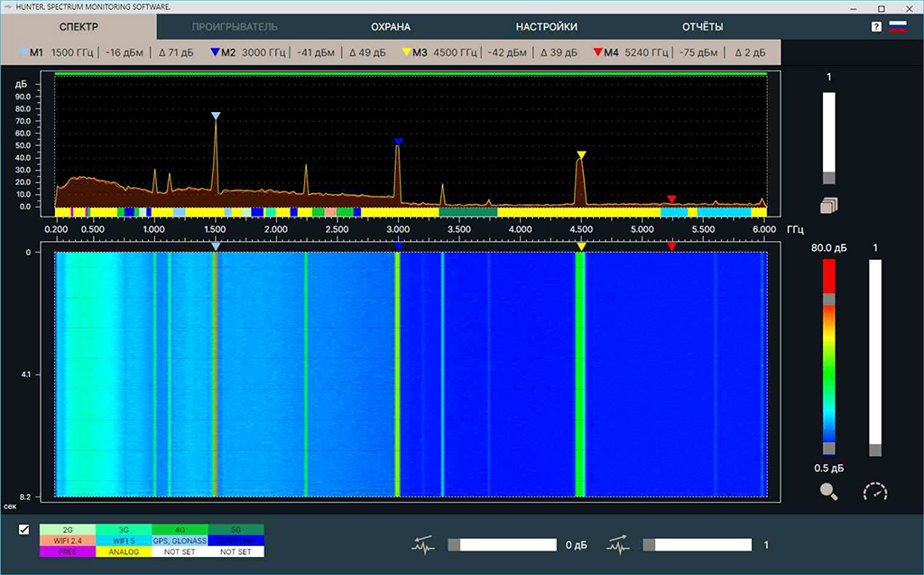
Task: Open the ПРОИГРЫВАТЕЛЬ tab
Action: 235,26
